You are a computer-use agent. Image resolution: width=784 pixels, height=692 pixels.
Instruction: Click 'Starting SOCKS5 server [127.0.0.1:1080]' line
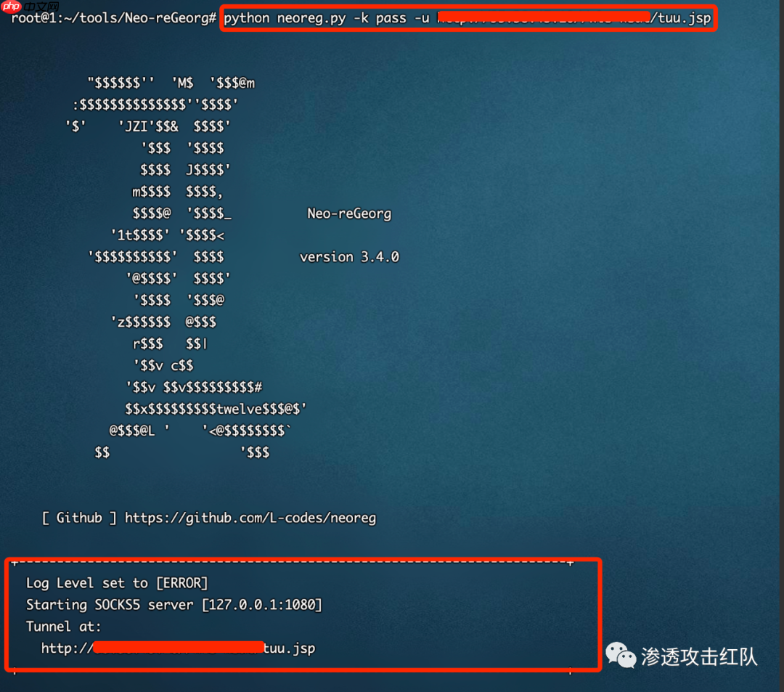click(174, 605)
